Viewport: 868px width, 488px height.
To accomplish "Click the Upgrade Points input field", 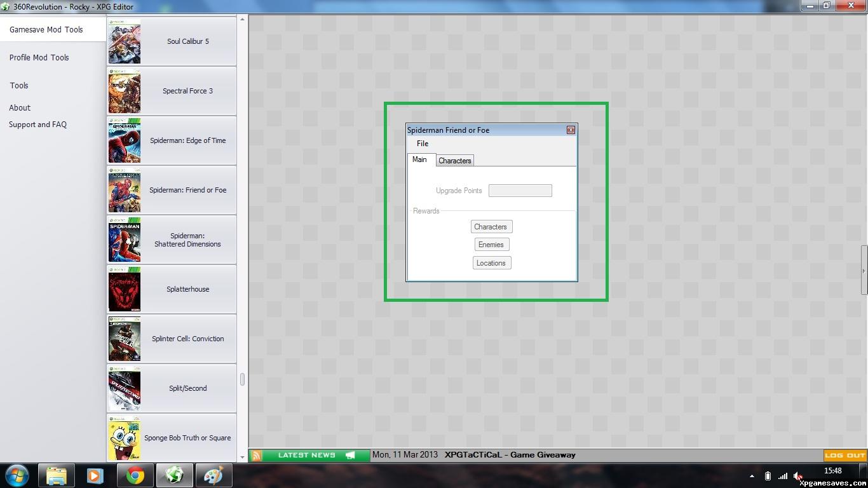I will click(520, 191).
